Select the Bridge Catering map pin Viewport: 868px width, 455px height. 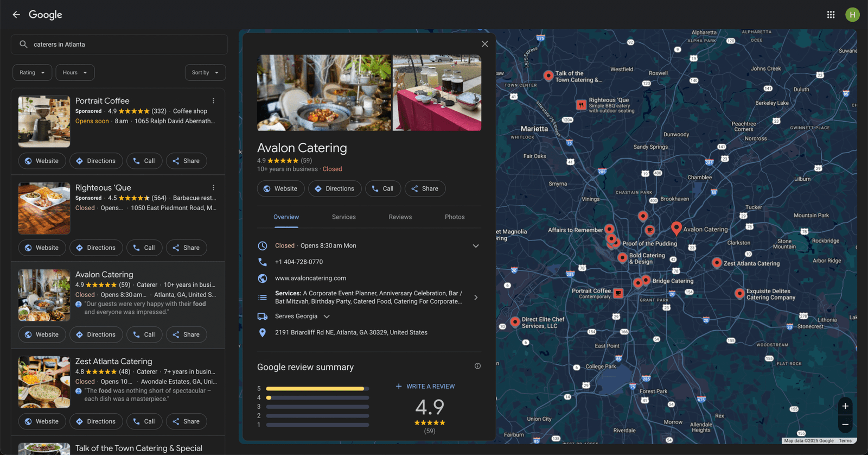click(x=646, y=280)
